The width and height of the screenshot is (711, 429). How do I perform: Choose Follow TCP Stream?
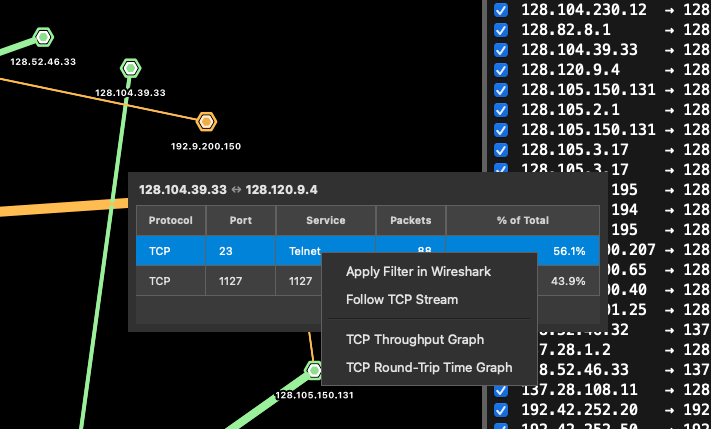point(402,300)
